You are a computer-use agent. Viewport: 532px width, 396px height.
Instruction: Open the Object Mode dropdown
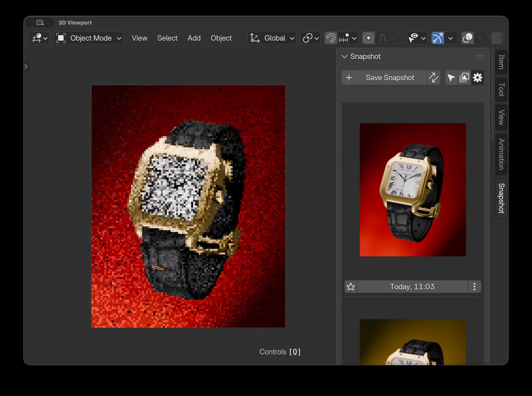tap(88, 38)
